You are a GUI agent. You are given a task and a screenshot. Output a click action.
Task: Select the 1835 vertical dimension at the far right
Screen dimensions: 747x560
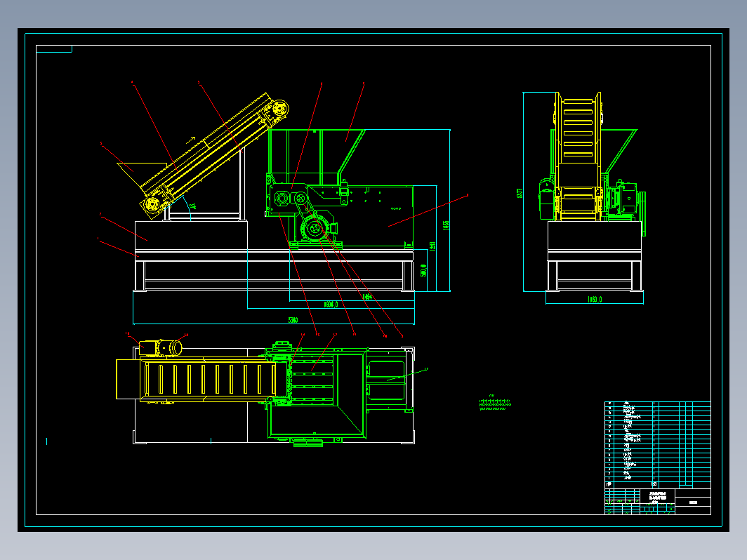click(446, 225)
